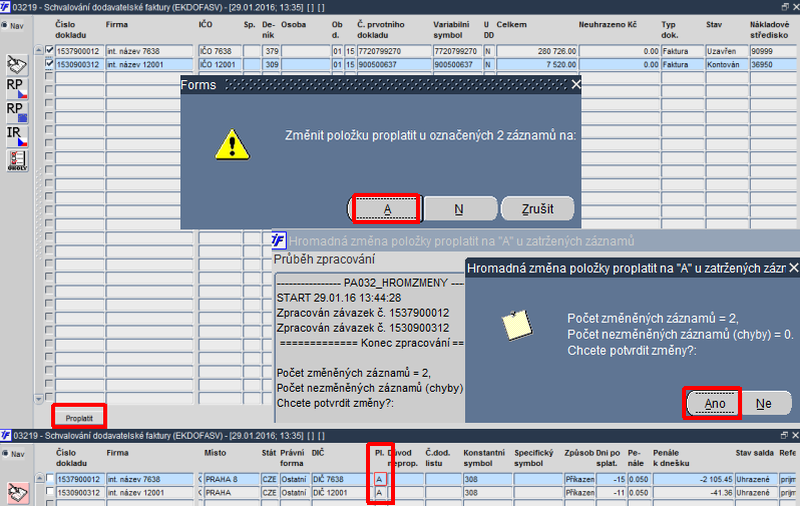The width and height of the screenshot is (800, 506).
Task: Click the Penále k dnešku value -41.36
Action: 693,492
